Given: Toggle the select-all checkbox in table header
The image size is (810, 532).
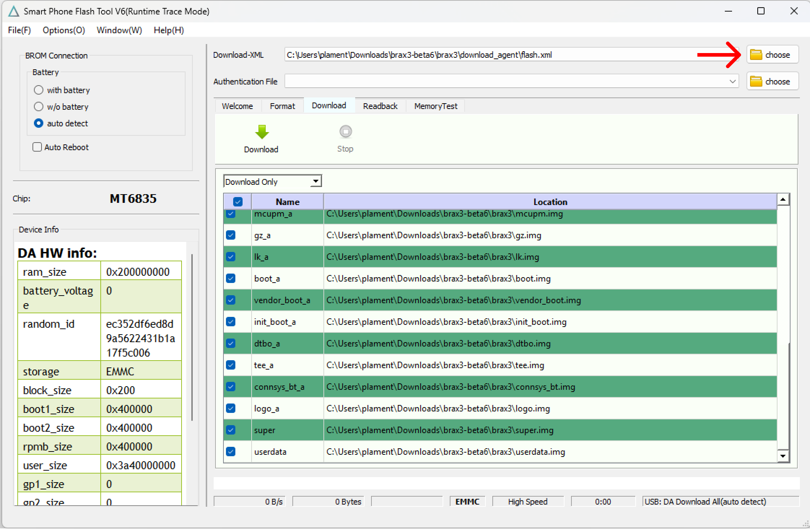Looking at the screenshot, I should (x=238, y=202).
